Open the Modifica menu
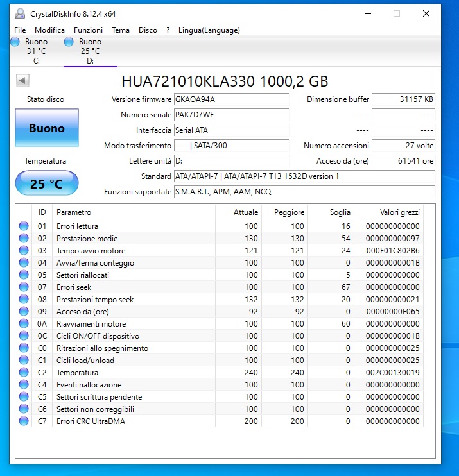459x476 pixels. coord(49,30)
